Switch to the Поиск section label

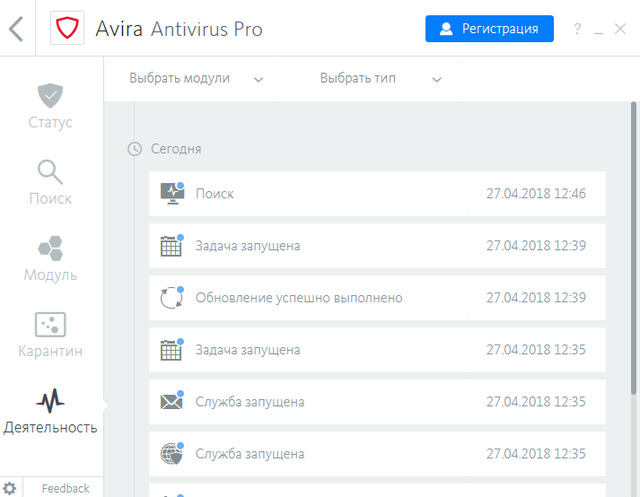point(50,198)
